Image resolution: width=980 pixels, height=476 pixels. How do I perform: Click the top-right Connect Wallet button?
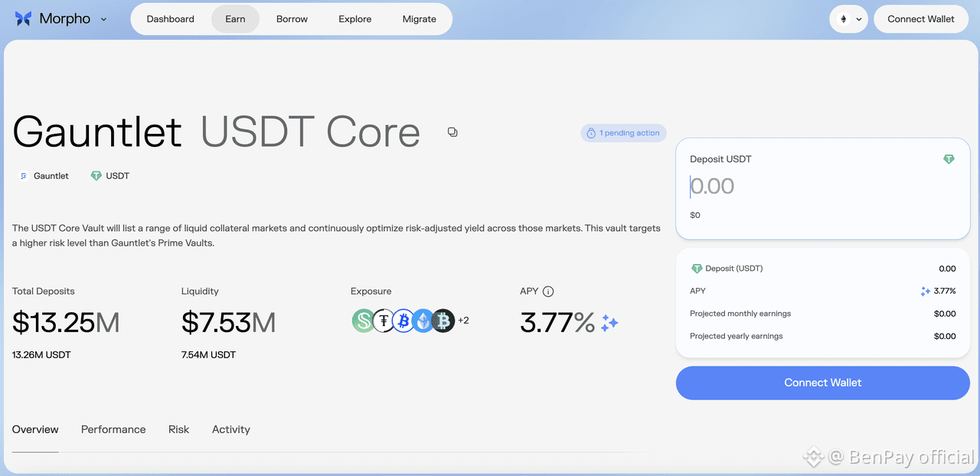coord(920,19)
